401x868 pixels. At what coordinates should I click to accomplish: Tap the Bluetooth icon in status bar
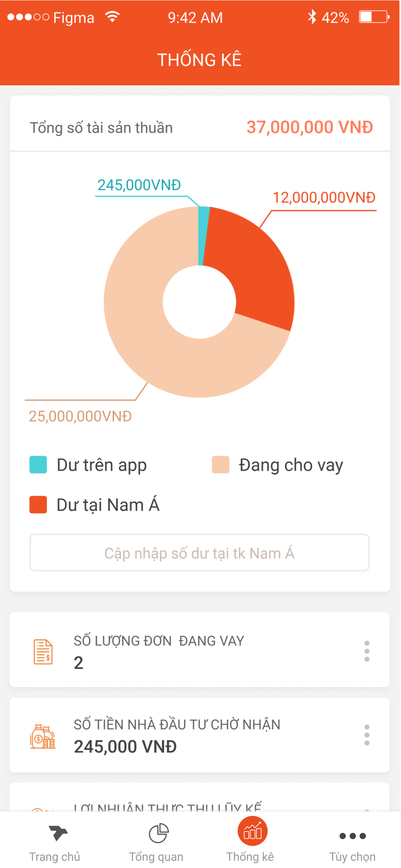[x=312, y=17]
